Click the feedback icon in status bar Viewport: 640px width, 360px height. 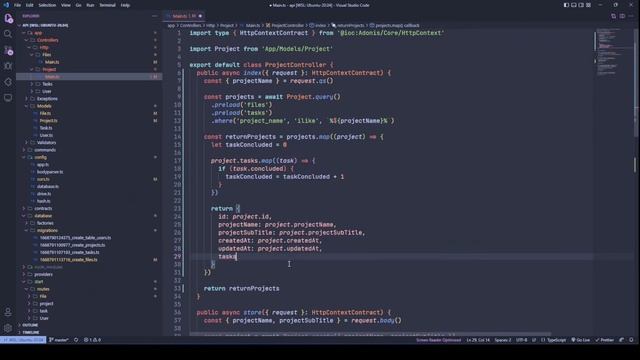click(x=622, y=340)
